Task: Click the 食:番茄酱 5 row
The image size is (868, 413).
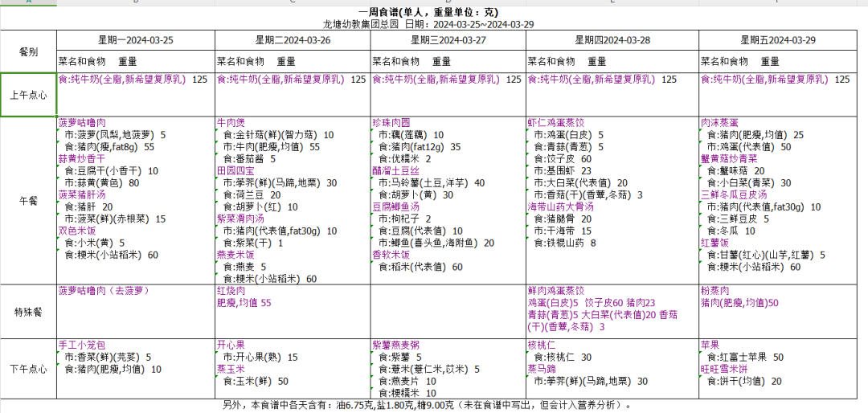Action: pos(249,159)
